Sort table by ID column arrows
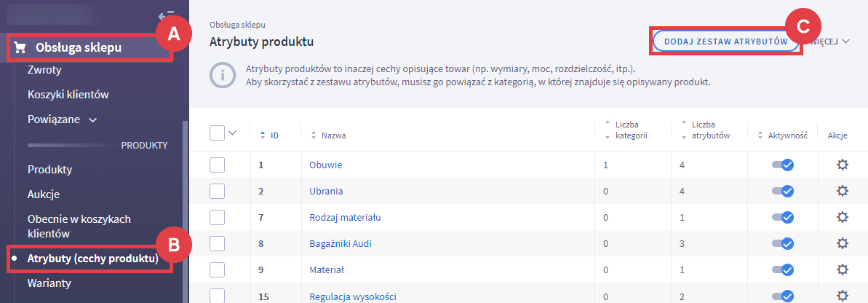Image resolution: width=868 pixels, height=303 pixels. click(x=263, y=135)
